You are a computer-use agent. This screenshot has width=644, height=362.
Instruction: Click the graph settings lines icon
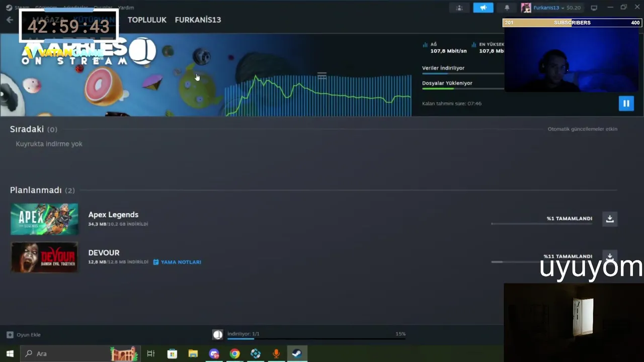[x=322, y=76]
